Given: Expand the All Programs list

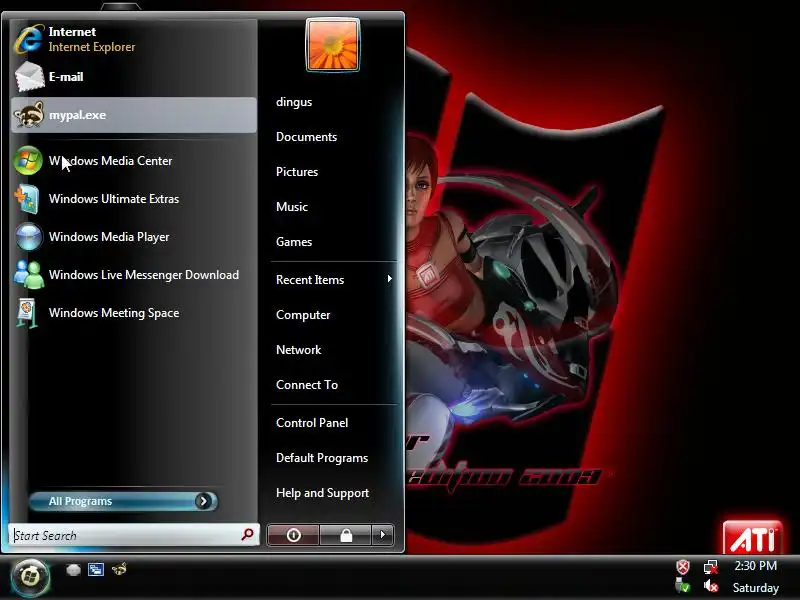Looking at the screenshot, I should click(123, 501).
